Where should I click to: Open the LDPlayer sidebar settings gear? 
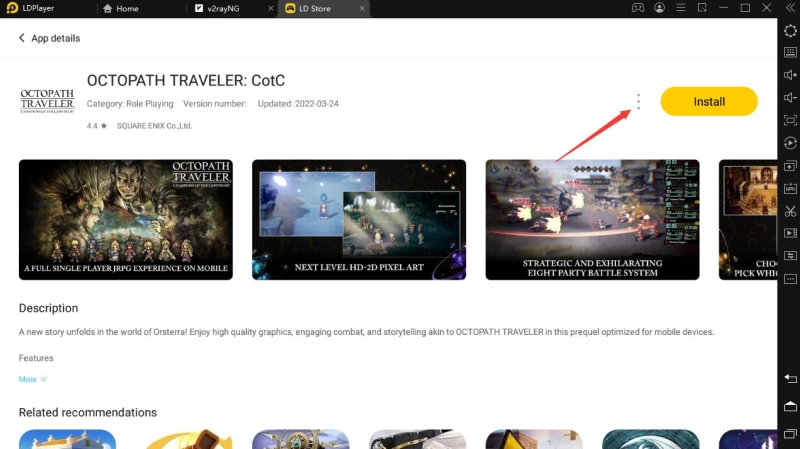point(790,31)
